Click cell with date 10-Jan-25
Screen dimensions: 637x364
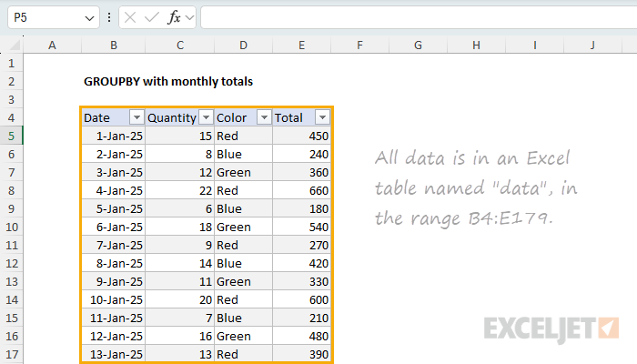tap(114, 299)
